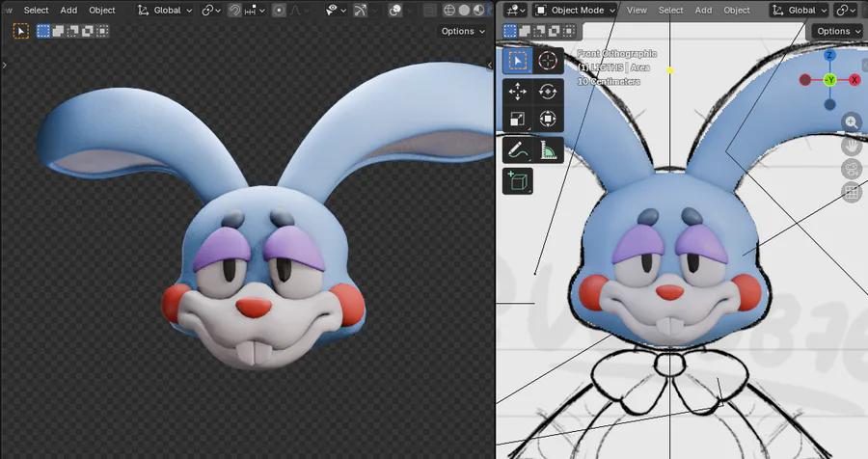Viewport: 868px width, 459px height.
Task: Open Object menu in right viewport
Action: tap(737, 10)
